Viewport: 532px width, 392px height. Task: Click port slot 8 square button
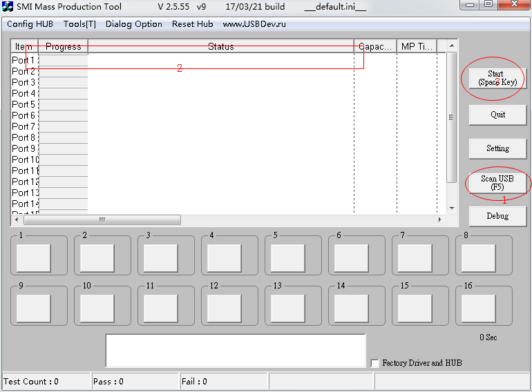coord(479,258)
